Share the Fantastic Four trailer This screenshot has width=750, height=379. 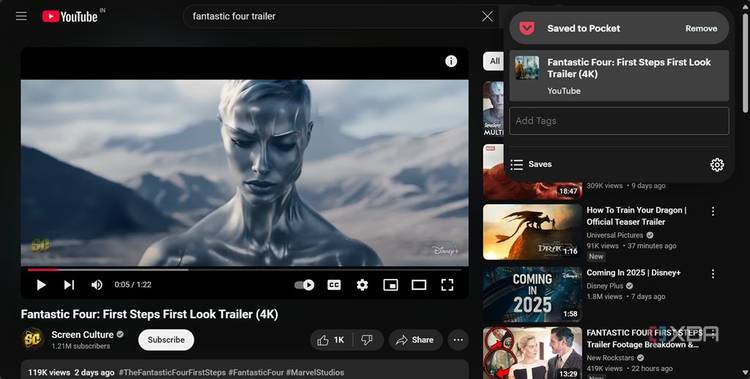click(415, 340)
